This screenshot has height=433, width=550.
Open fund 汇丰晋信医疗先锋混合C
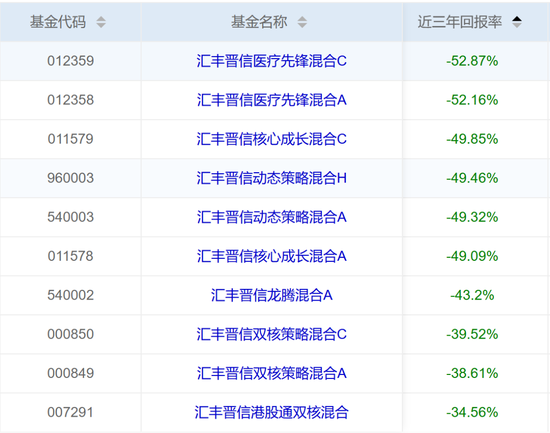coord(271,61)
